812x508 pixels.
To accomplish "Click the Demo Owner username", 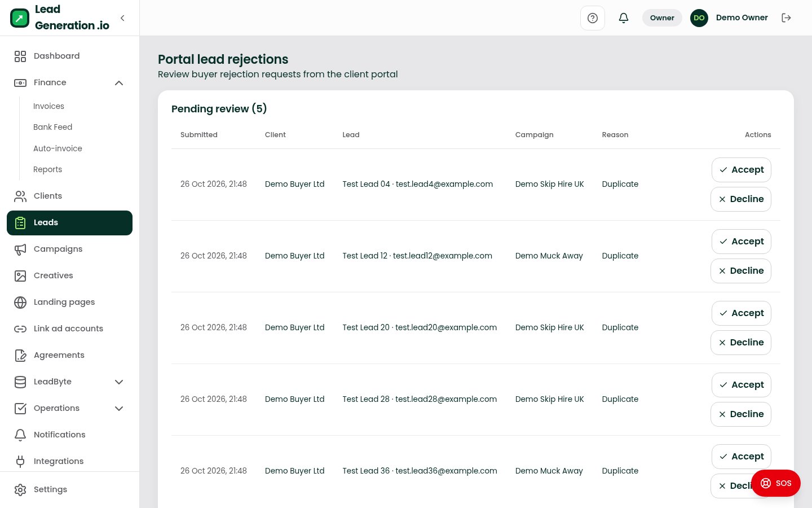I will (742, 17).
